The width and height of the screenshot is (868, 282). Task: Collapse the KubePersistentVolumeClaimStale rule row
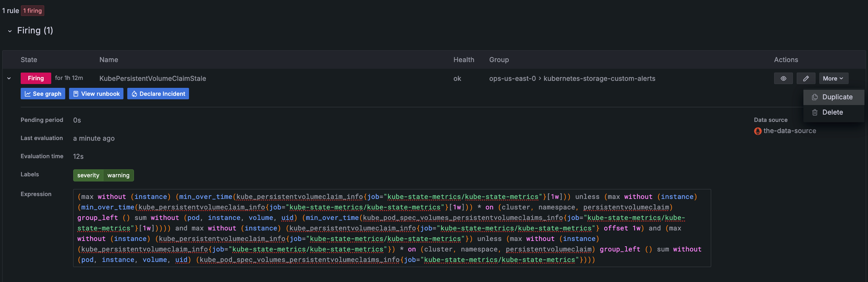click(9, 79)
